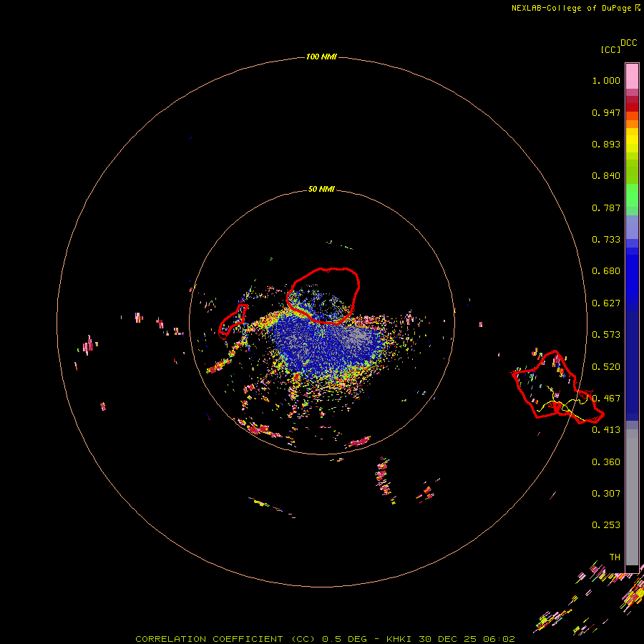The height and width of the screenshot is (644, 644).
Task: Click the [CC] units label above legend
Action: click(610, 49)
